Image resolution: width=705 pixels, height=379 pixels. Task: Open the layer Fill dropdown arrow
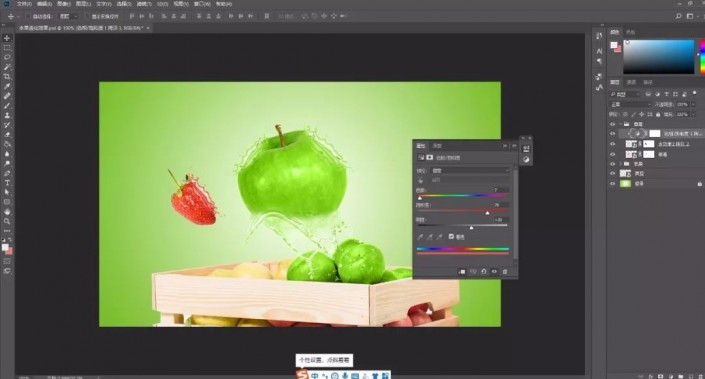[x=693, y=115]
